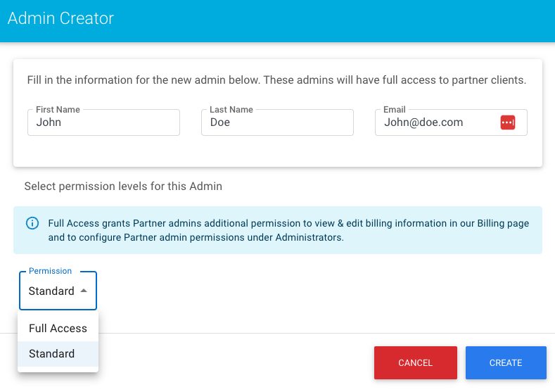Focus the Last Name field containing Doe
This screenshot has height=392, width=555.
click(x=277, y=122)
